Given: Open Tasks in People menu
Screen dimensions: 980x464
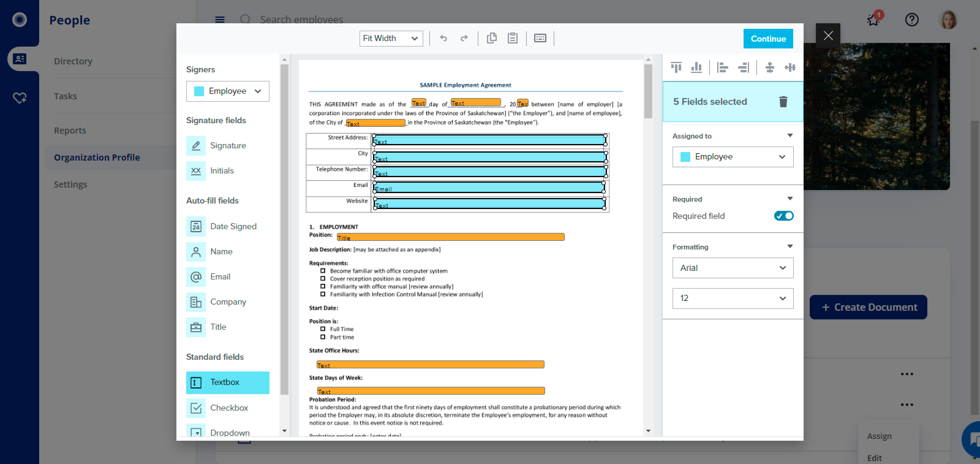Looking at the screenshot, I should click(65, 96).
